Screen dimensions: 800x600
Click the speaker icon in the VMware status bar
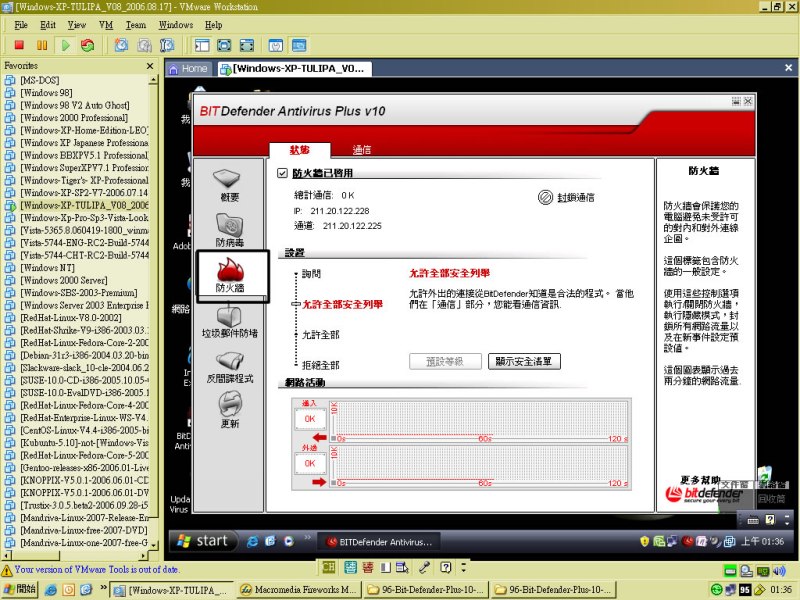point(780,571)
